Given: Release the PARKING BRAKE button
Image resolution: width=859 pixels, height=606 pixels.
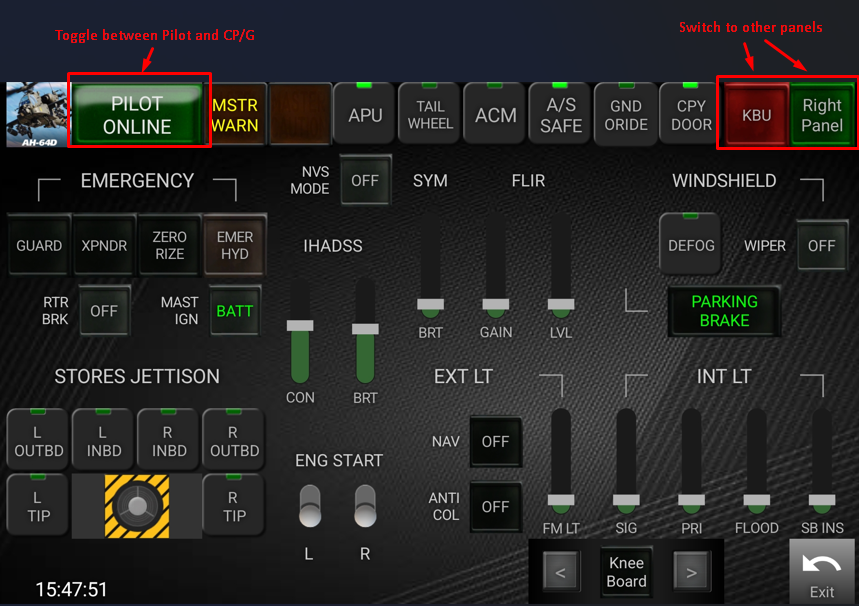Looking at the screenshot, I should pyautogui.click(x=724, y=311).
